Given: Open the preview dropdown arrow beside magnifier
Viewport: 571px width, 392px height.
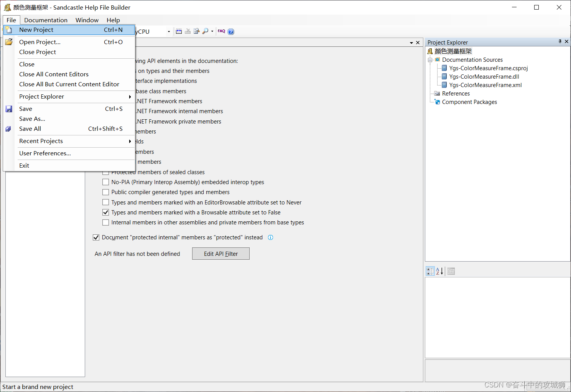Looking at the screenshot, I should 212,31.
